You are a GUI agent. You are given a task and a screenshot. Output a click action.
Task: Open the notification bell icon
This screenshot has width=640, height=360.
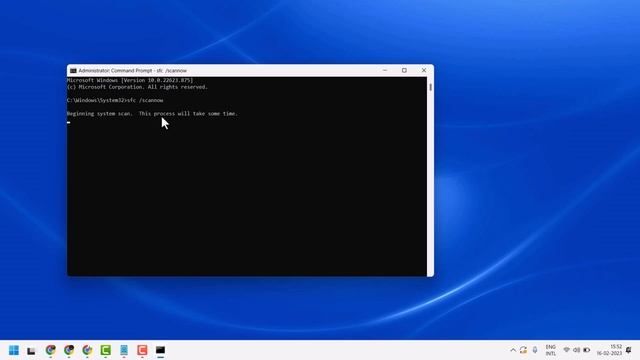pos(629,350)
